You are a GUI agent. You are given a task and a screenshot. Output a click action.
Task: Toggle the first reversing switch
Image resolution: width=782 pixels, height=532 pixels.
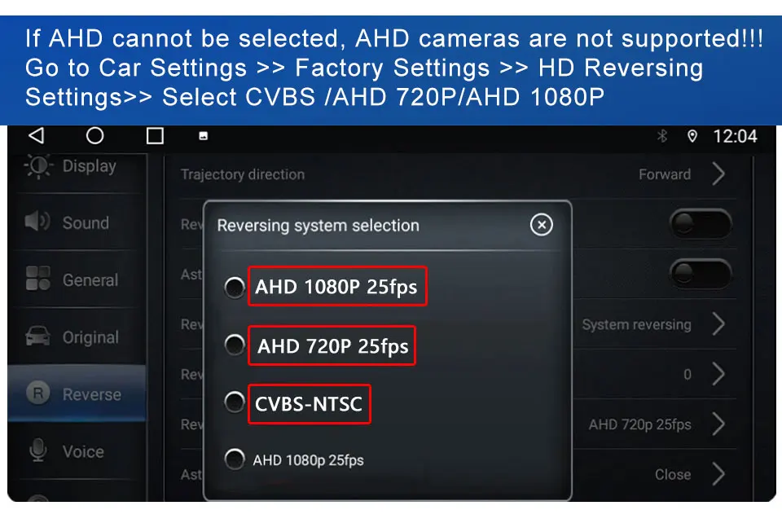[x=701, y=224]
